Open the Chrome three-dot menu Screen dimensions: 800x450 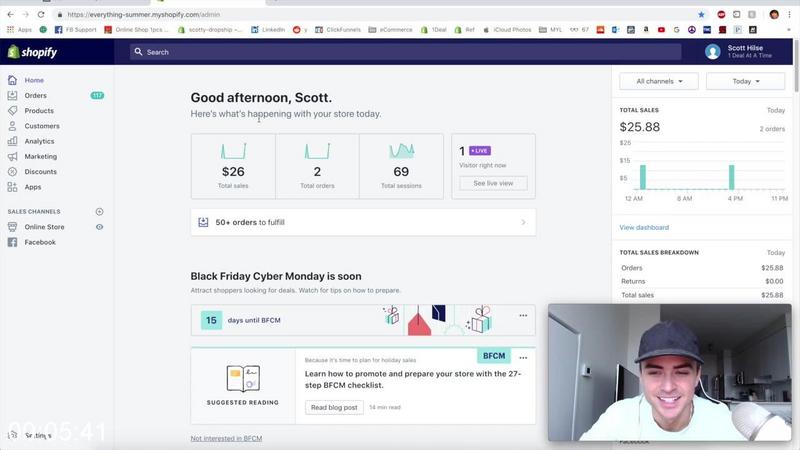[x=790, y=14]
